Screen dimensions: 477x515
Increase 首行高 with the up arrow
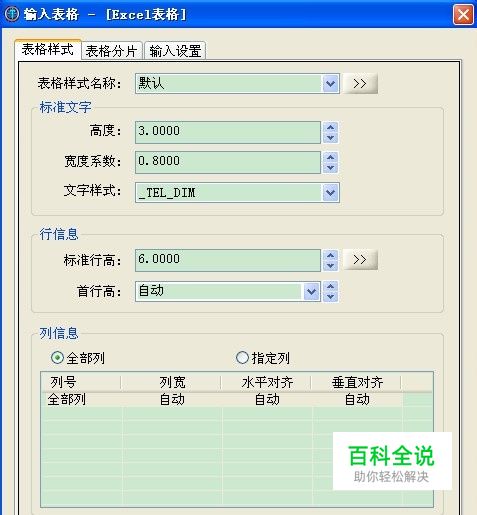coord(331,286)
